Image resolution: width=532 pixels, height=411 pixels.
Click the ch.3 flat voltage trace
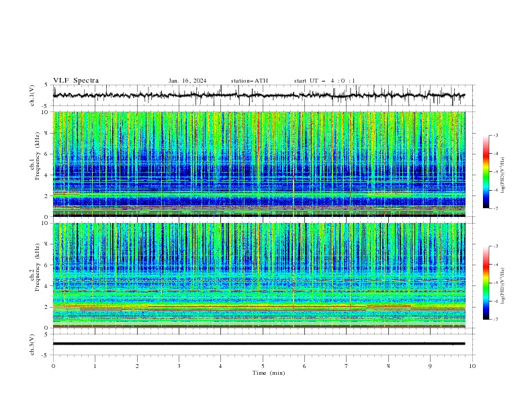259,344
